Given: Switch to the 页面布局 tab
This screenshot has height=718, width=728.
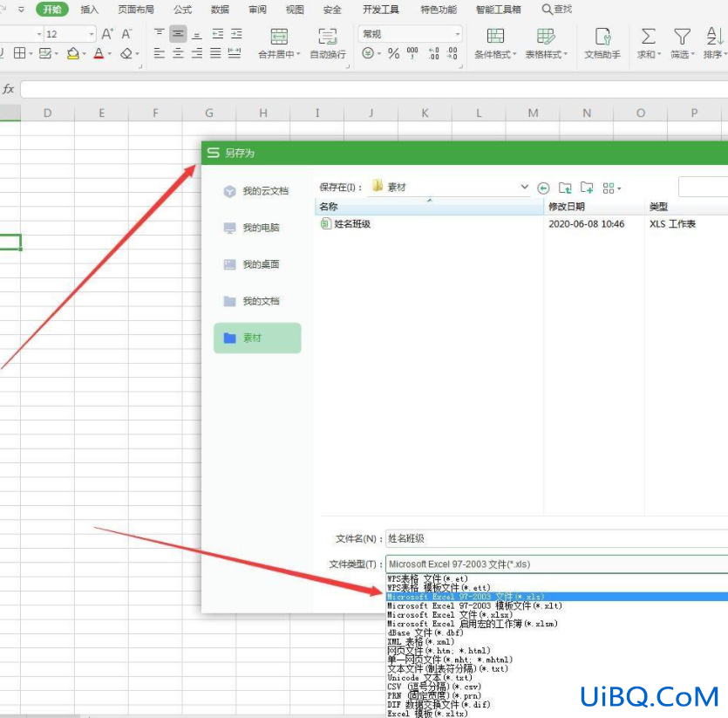Looking at the screenshot, I should 135,10.
